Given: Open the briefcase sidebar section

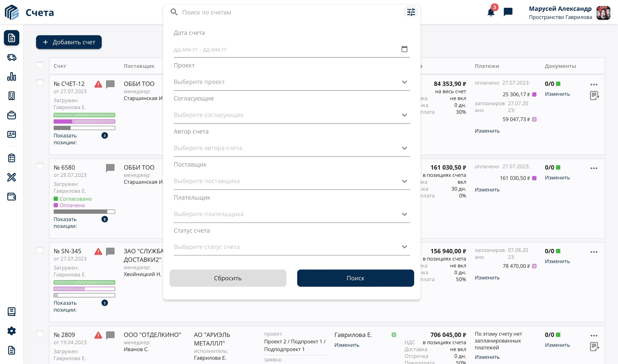Looking at the screenshot, I should pos(12,115).
